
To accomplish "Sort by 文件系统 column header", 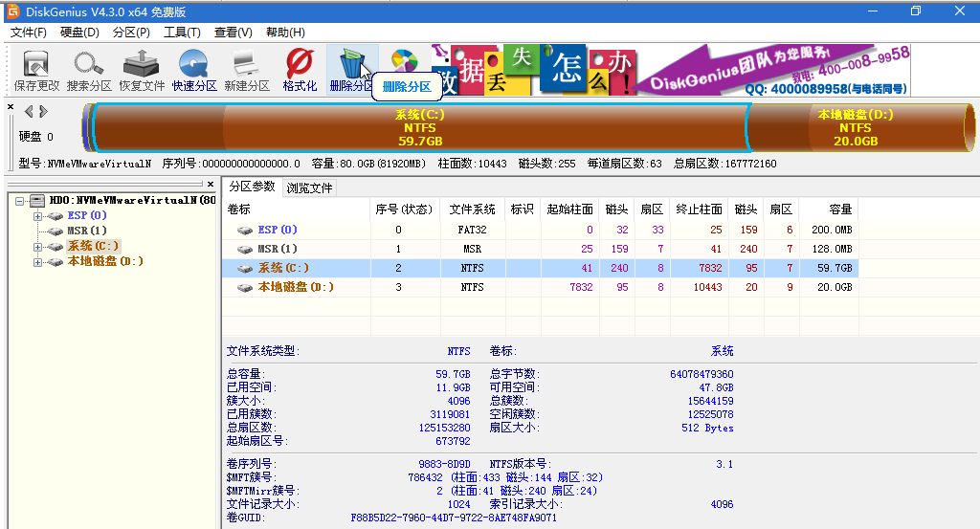I will tap(472, 209).
